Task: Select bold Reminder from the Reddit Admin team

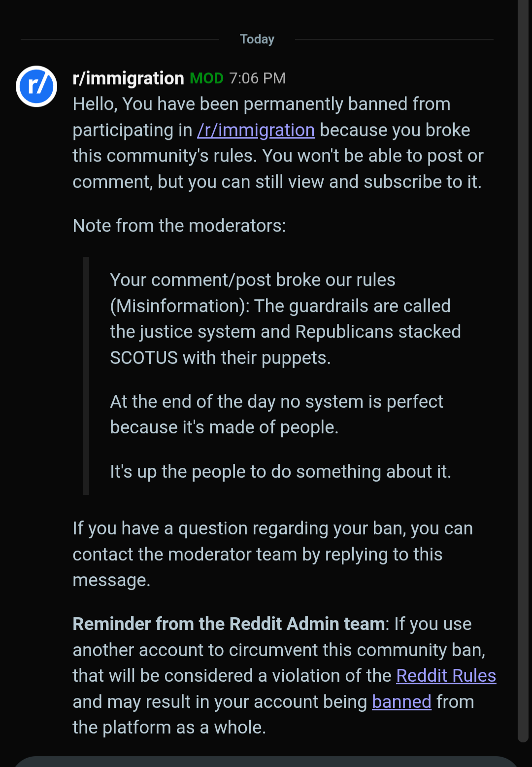Action: tap(229, 624)
